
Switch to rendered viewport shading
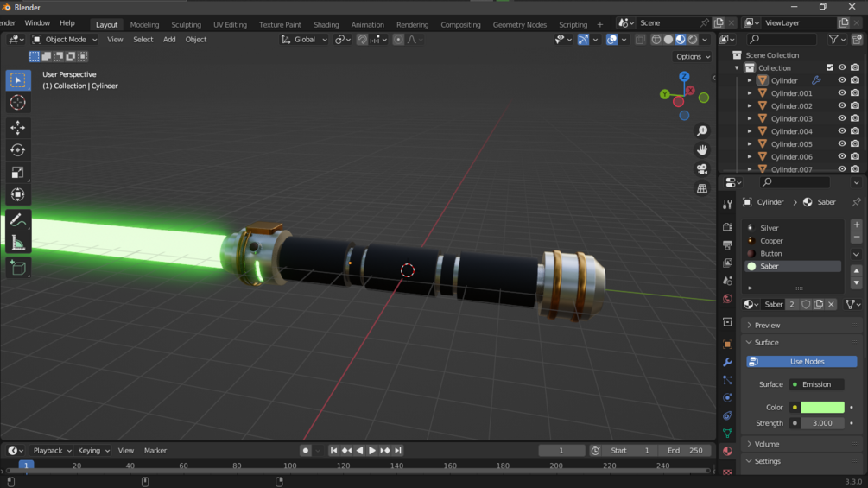tap(693, 39)
